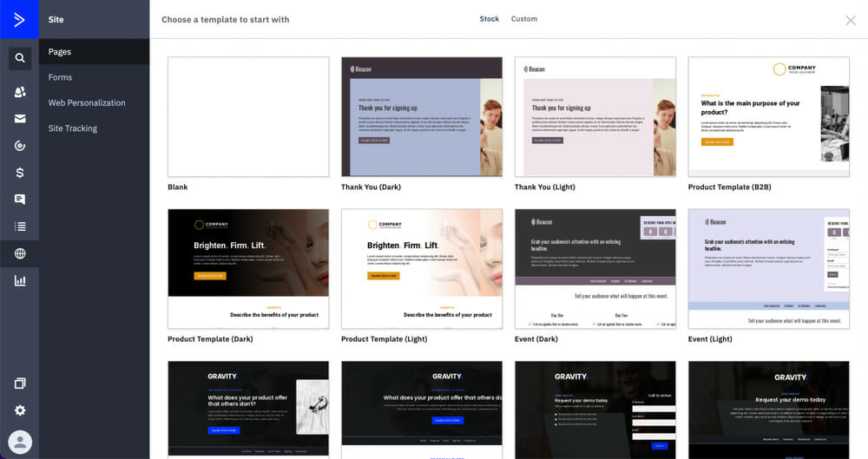Open Reports via bar chart icon
Viewport: 868px width, 459px height.
click(19, 281)
